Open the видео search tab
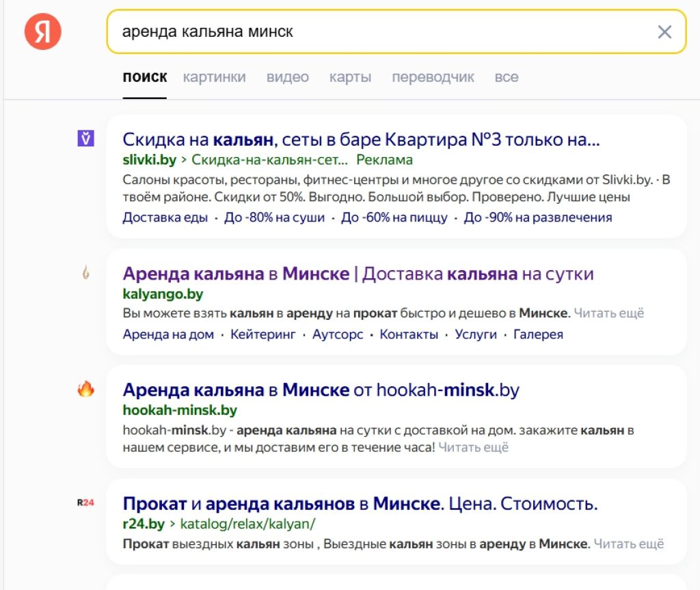The image size is (700, 590). pyautogui.click(x=287, y=77)
